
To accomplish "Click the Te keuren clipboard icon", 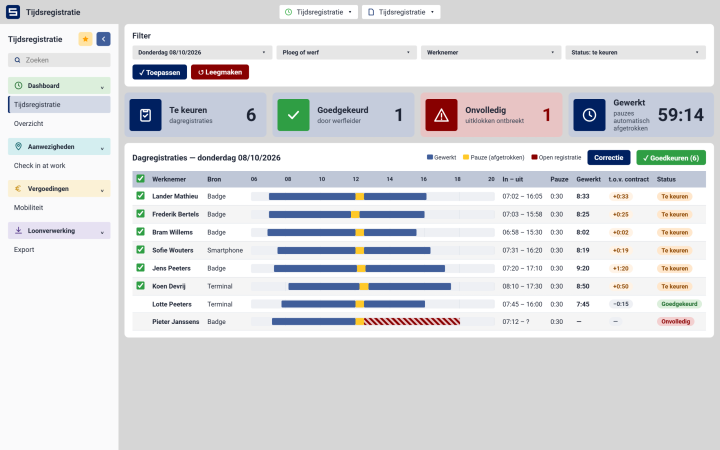I will 145,115.
